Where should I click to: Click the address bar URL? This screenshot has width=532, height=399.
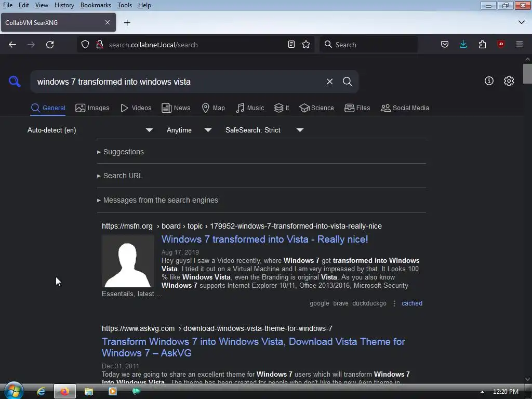tap(153, 45)
